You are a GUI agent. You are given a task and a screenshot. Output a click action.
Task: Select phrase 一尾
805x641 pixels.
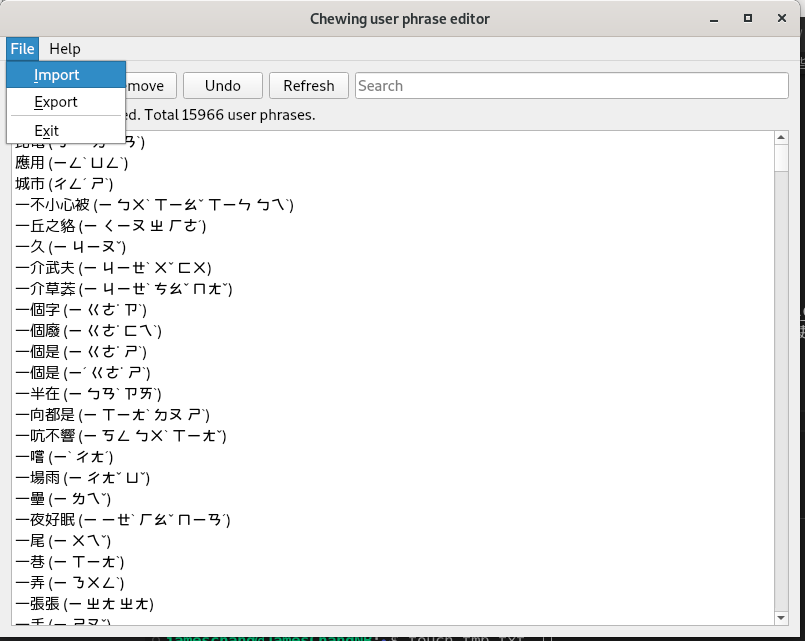(x=393, y=541)
